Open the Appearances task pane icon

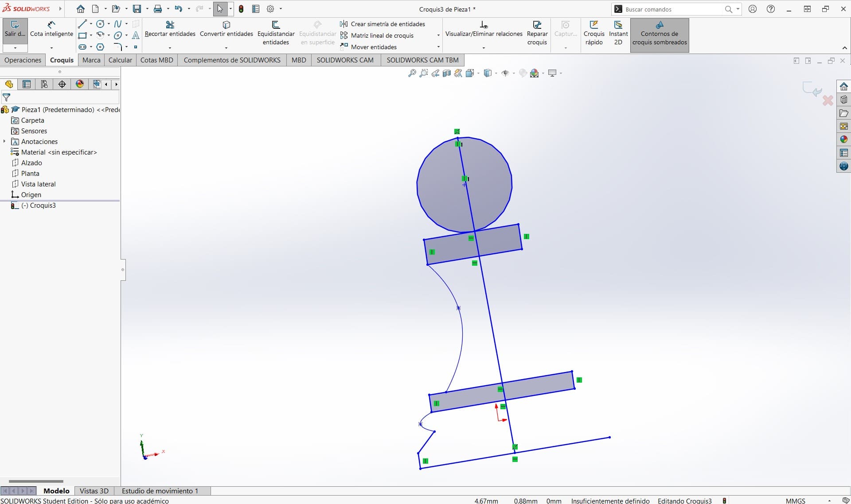coord(843,140)
